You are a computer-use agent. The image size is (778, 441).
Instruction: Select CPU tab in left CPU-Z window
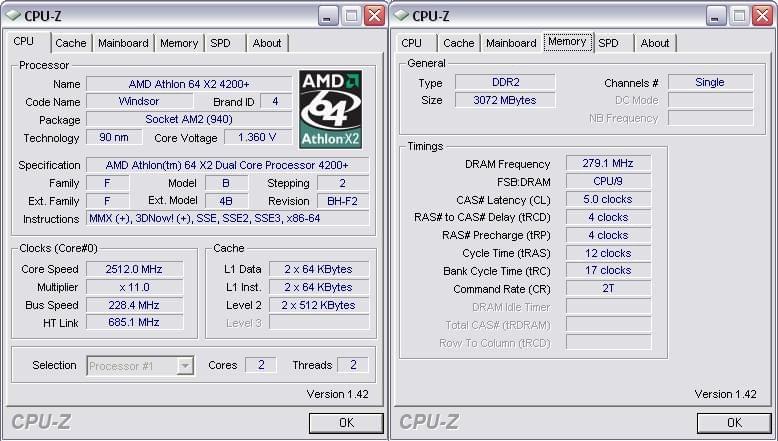coord(24,42)
